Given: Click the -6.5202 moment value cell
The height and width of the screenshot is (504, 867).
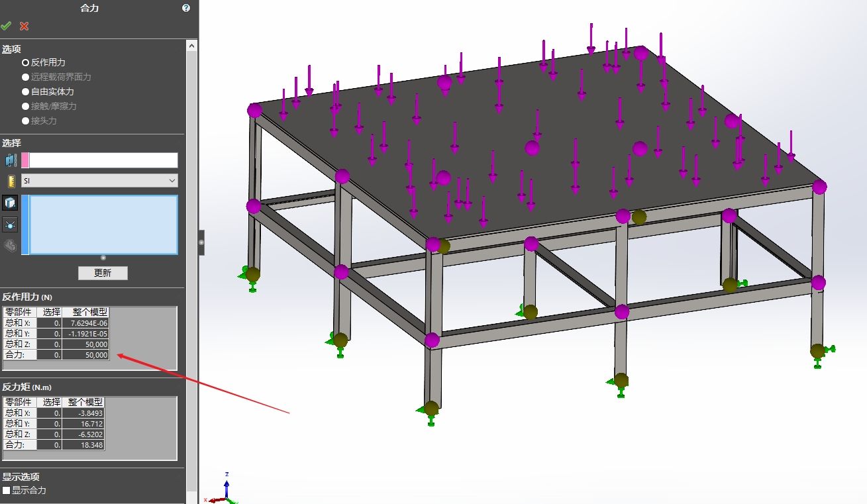Looking at the screenshot, I should [x=83, y=434].
